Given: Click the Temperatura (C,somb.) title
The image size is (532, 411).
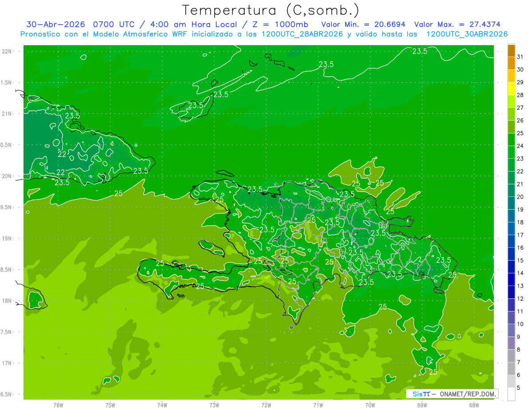Looking at the screenshot, I should (271, 10).
